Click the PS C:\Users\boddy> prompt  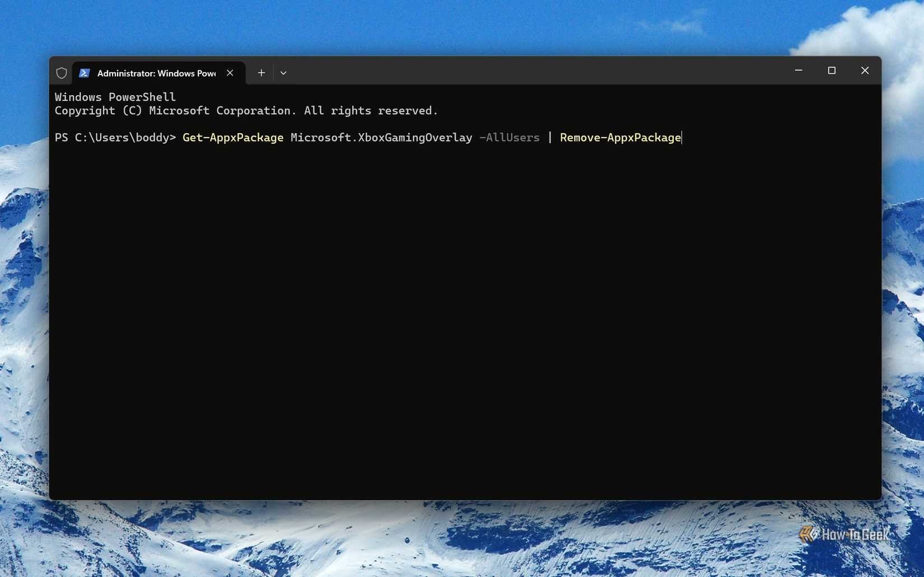tap(115, 138)
